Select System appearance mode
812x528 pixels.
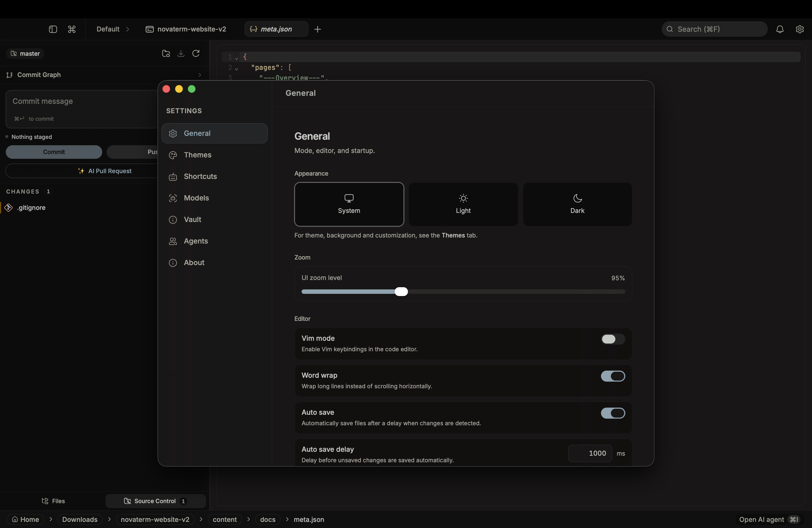click(349, 204)
